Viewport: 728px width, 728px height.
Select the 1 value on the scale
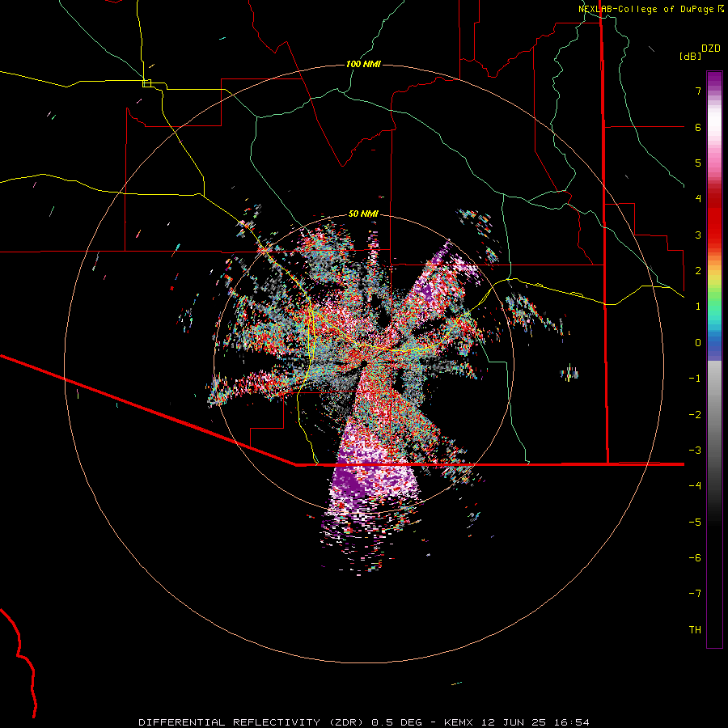698,307
